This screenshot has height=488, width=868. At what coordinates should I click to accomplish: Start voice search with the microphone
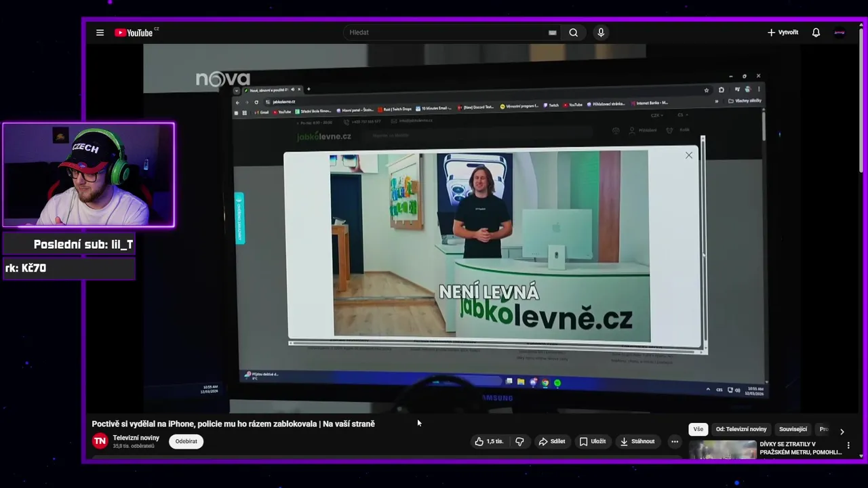(x=601, y=33)
